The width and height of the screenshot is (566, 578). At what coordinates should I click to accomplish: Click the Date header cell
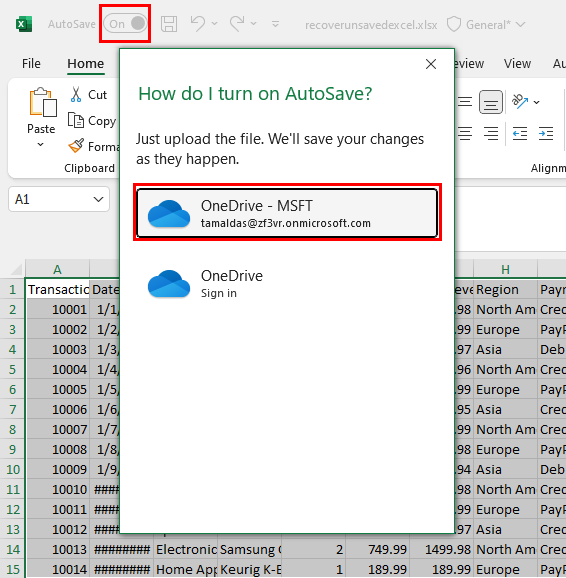[105, 290]
